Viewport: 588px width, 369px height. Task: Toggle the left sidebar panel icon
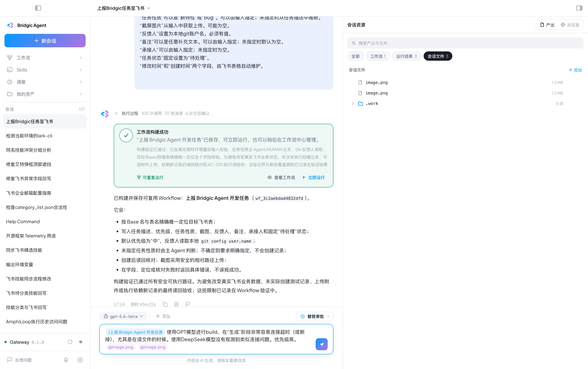pyautogui.click(x=38, y=8)
